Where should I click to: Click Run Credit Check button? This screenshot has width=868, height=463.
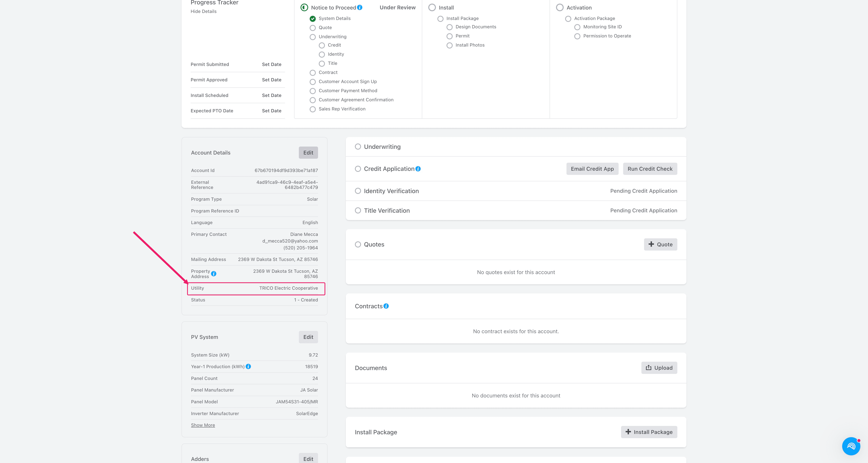pos(650,169)
